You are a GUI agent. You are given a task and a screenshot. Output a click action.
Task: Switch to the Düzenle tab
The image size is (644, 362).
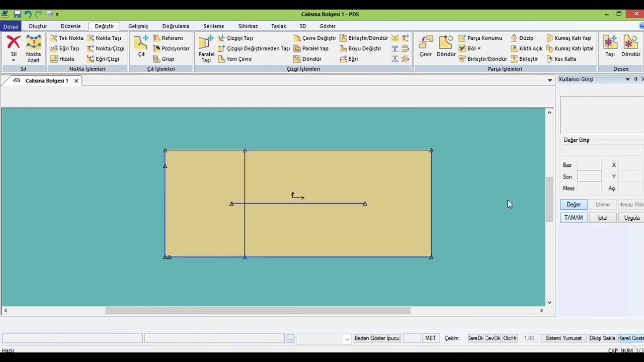pyautogui.click(x=70, y=26)
